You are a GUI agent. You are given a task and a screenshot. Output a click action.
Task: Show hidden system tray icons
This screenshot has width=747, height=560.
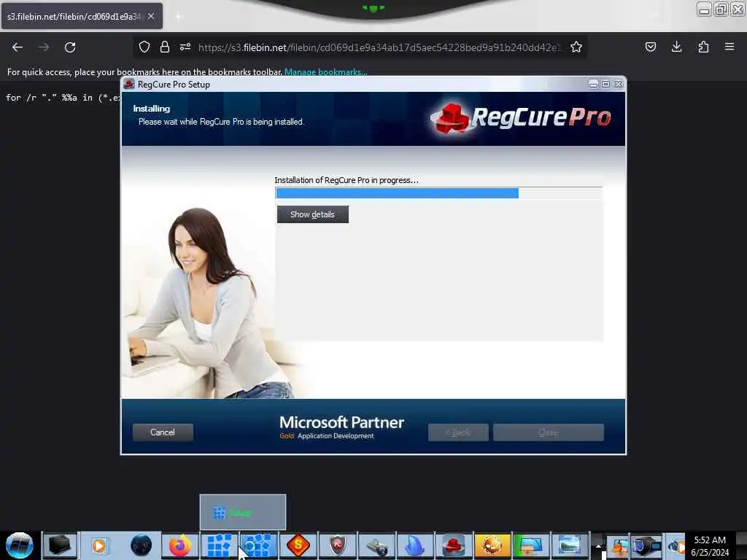[598, 546]
